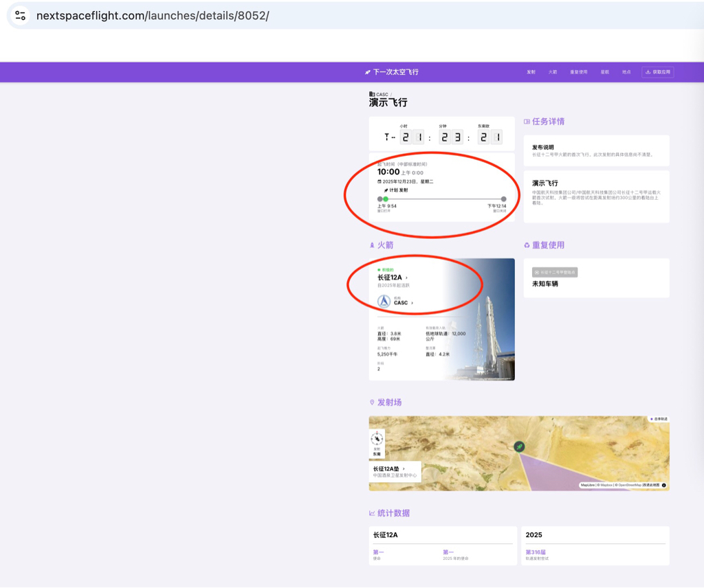This screenshot has height=588, width=704.
Task: Click the T- countdown hours digits
Action: 412,137
